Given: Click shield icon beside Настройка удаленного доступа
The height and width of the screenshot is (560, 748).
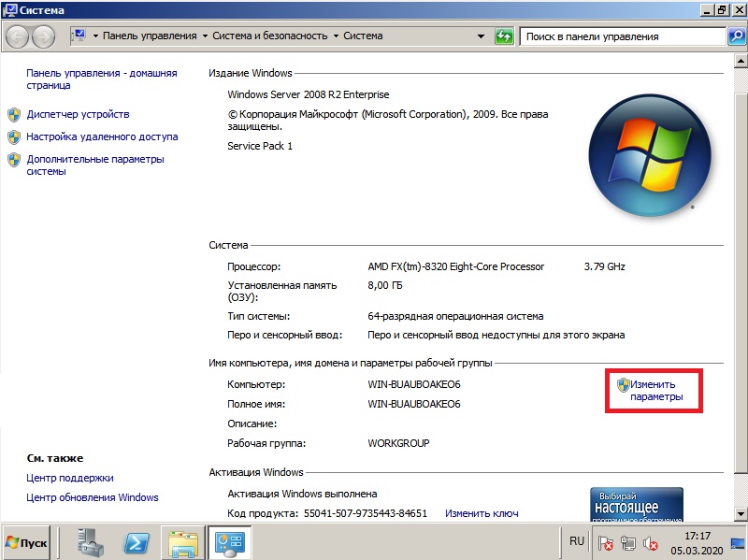Looking at the screenshot, I should (14, 136).
